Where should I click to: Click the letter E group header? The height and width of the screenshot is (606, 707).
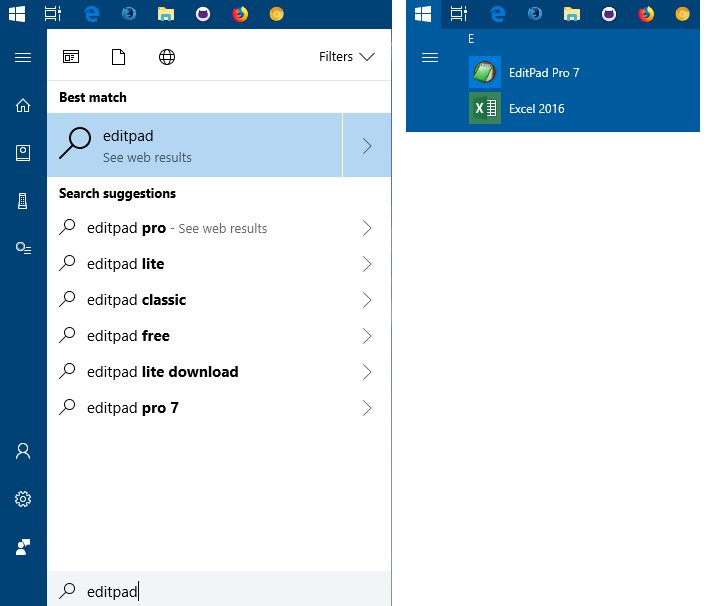click(x=471, y=39)
